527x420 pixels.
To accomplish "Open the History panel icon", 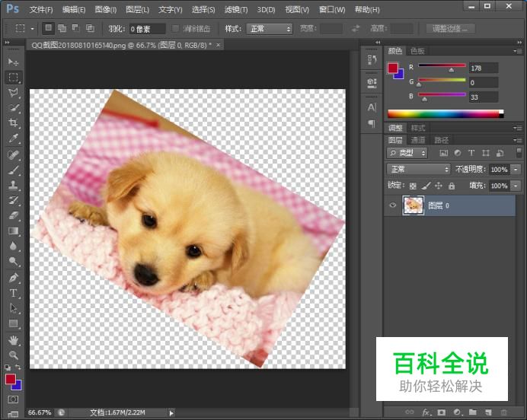I will click(372, 60).
